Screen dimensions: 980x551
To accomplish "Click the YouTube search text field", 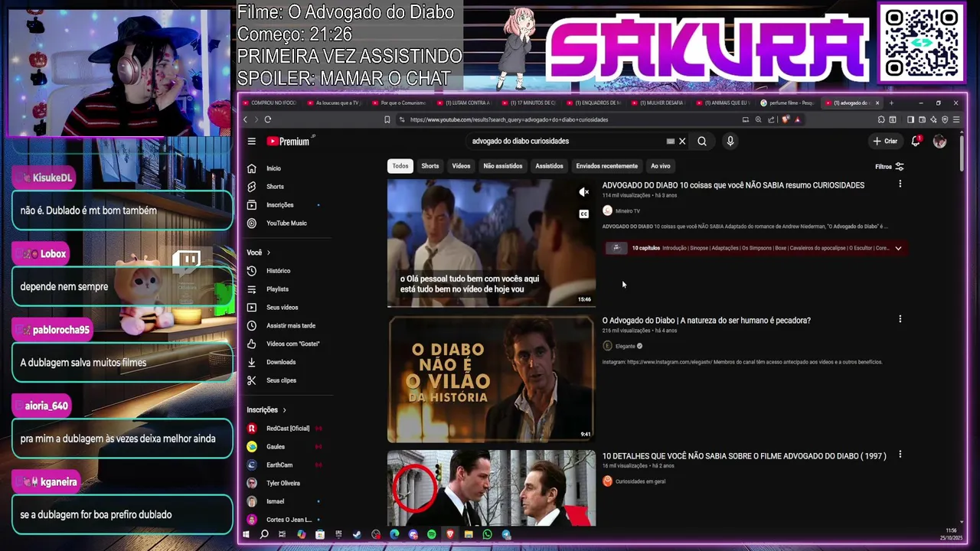I will point(567,141).
